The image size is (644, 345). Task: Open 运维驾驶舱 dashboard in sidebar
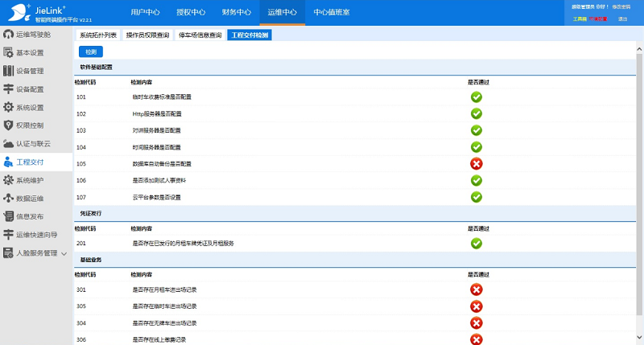click(32, 35)
